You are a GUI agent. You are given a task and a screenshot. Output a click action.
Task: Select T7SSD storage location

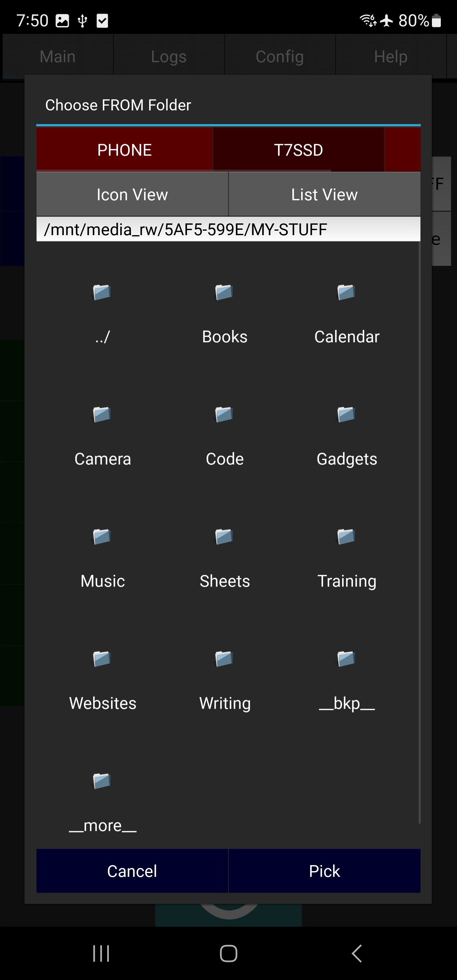pos(298,150)
